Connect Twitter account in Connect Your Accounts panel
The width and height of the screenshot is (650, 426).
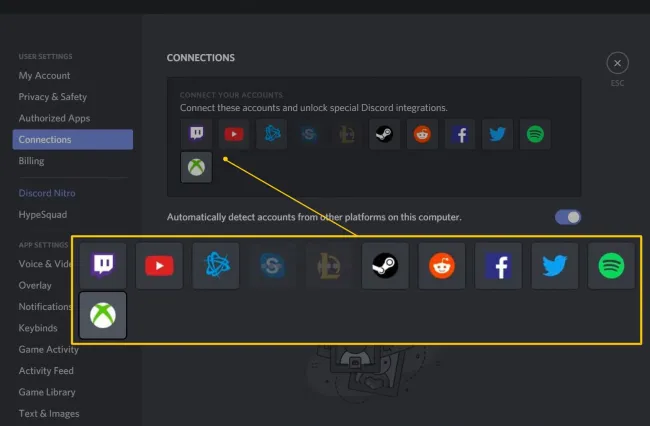[x=497, y=134]
